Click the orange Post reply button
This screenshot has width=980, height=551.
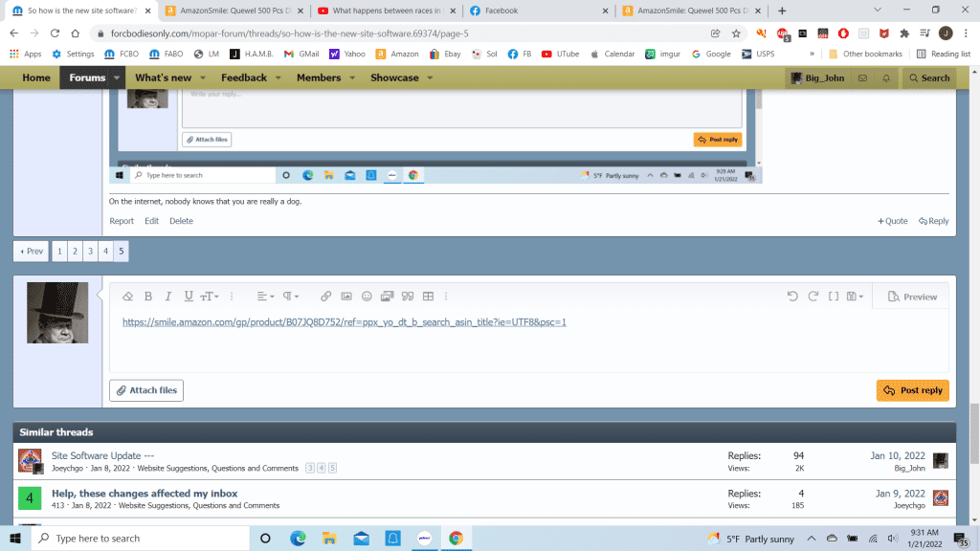click(x=913, y=390)
